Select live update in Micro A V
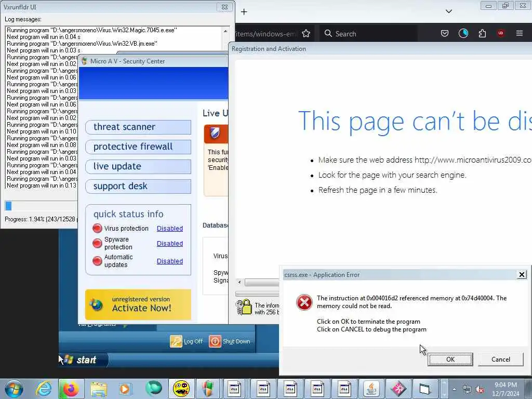This screenshot has width=532, height=399. tap(138, 166)
